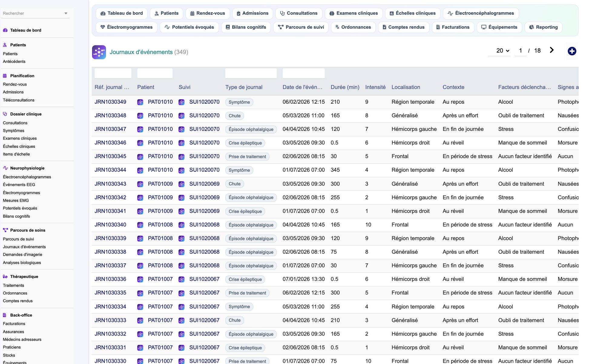Click the suivi icon in row JRN1030346
The height and width of the screenshot is (364, 589).
(x=182, y=143)
